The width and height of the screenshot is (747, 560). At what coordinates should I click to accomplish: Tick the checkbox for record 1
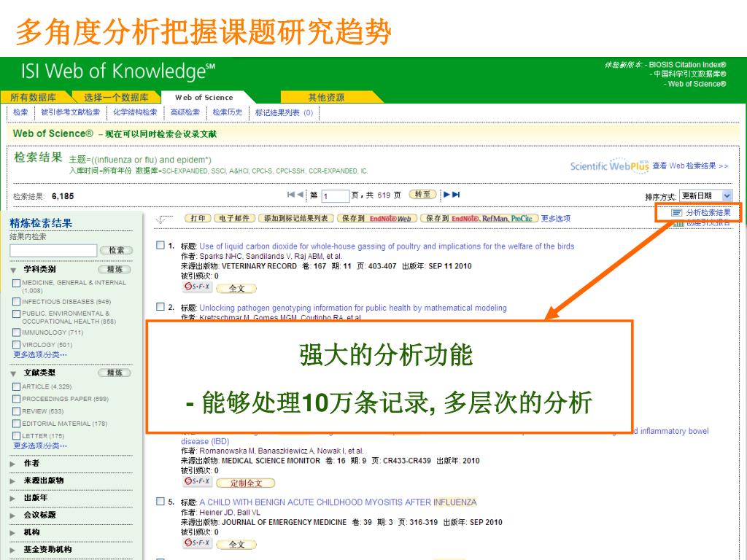pos(160,245)
